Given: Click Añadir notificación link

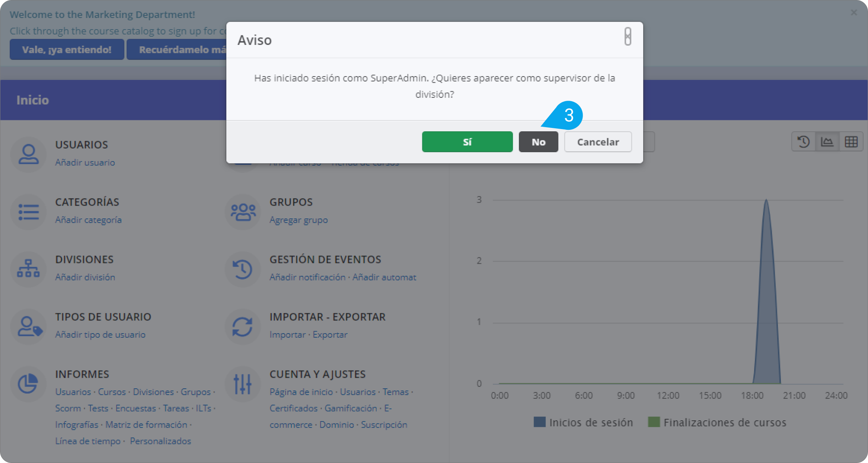Looking at the screenshot, I should click(307, 277).
